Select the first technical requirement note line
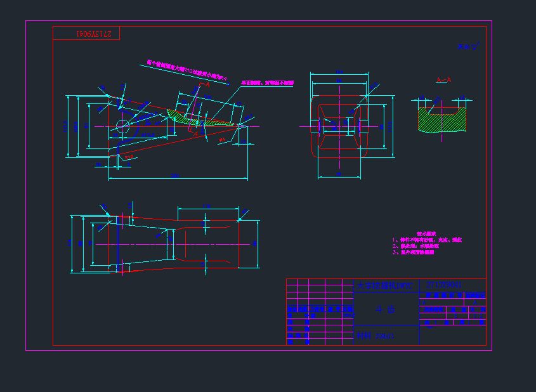 [428, 240]
